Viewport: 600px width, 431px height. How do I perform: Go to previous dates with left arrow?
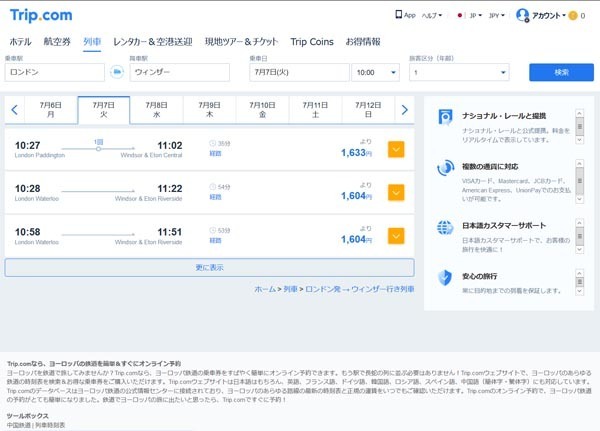click(x=15, y=110)
